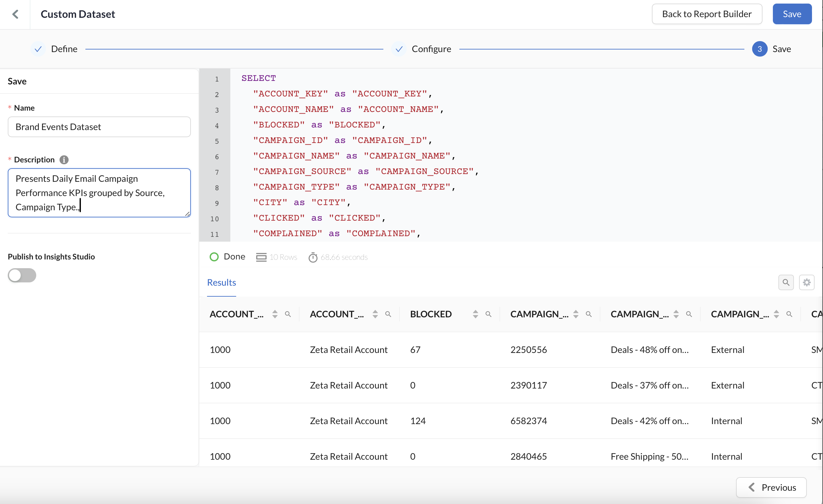Click Back to Report Builder
Viewport: 823px width, 504px height.
(707, 14)
